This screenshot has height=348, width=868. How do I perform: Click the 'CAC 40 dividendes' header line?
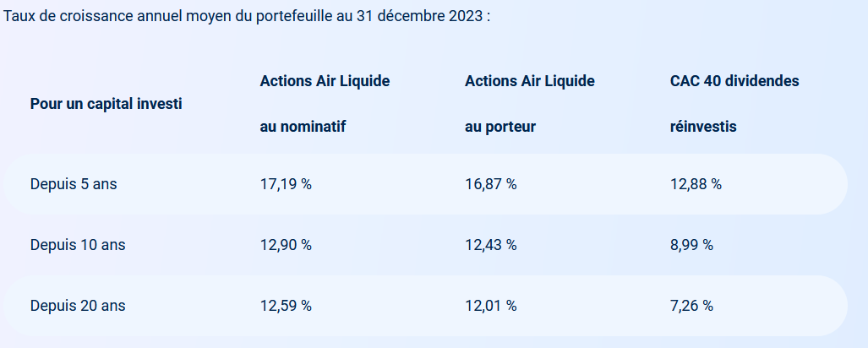click(x=734, y=81)
